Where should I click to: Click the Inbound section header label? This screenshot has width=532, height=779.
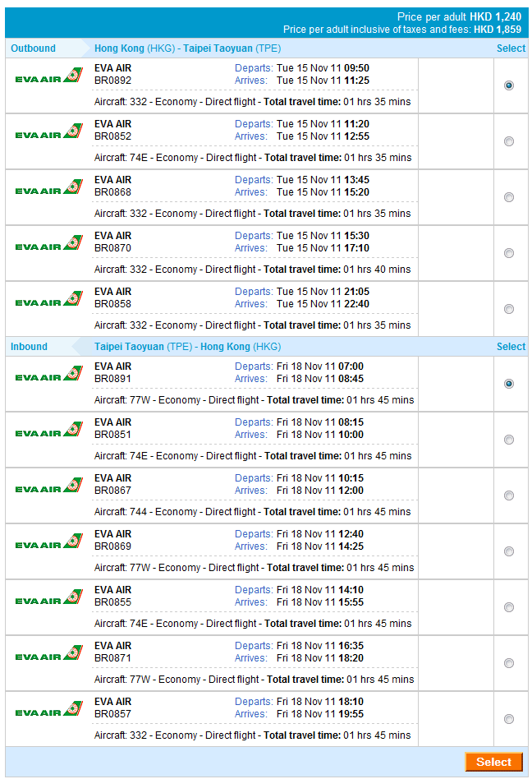click(30, 347)
